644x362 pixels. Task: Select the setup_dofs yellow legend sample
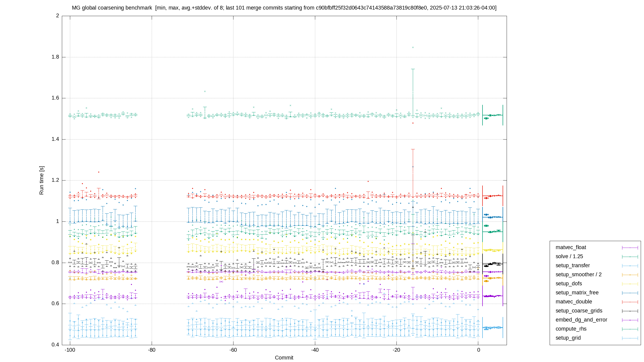coord(630,284)
